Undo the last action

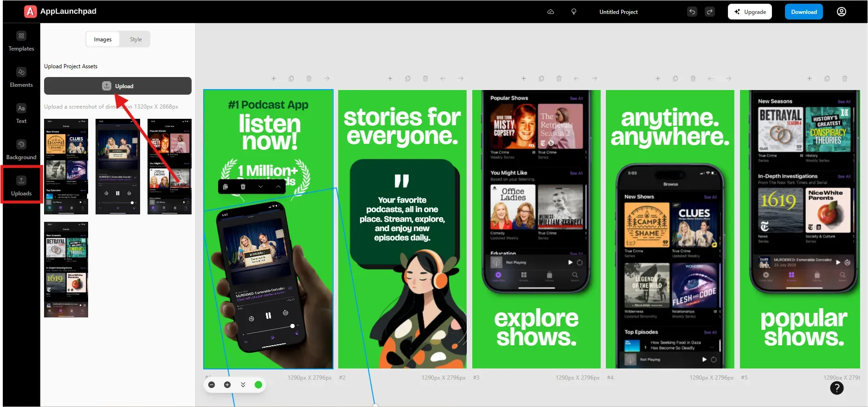tap(692, 12)
